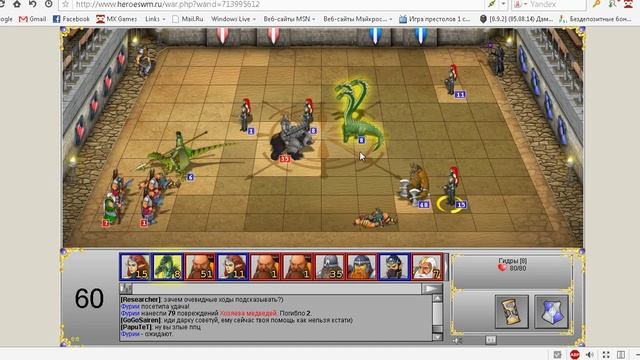
Task: Open [8.9.2] (05.08.14) bookmark
Action: 516,19
